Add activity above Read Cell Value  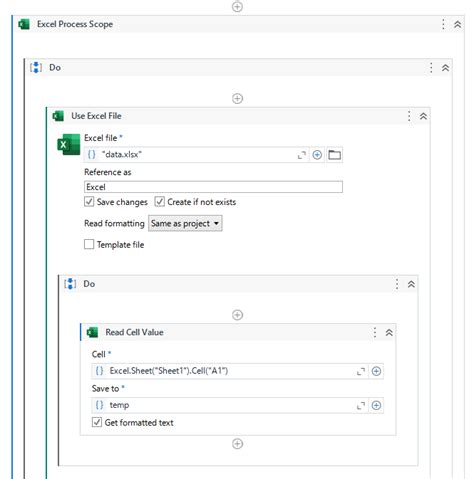(237, 315)
